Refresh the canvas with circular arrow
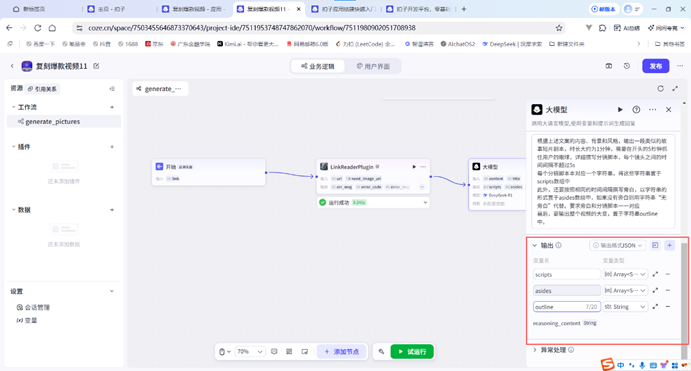Screen dimensions: 691x371 coord(660,89)
